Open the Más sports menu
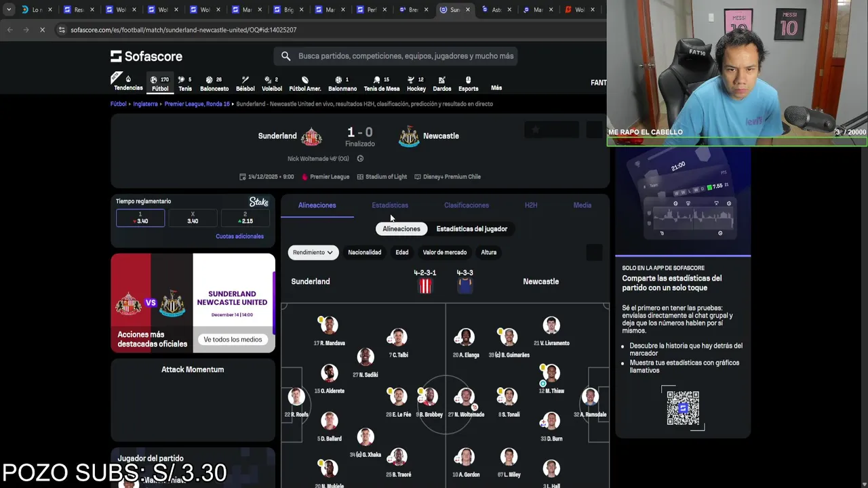Screen dimensions: 868x488 coord(496,88)
